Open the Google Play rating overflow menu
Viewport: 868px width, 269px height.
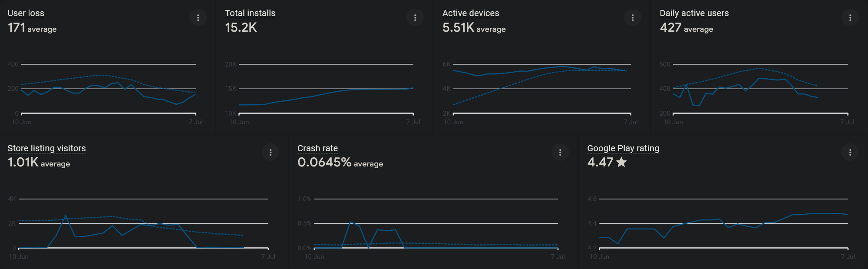click(x=850, y=153)
